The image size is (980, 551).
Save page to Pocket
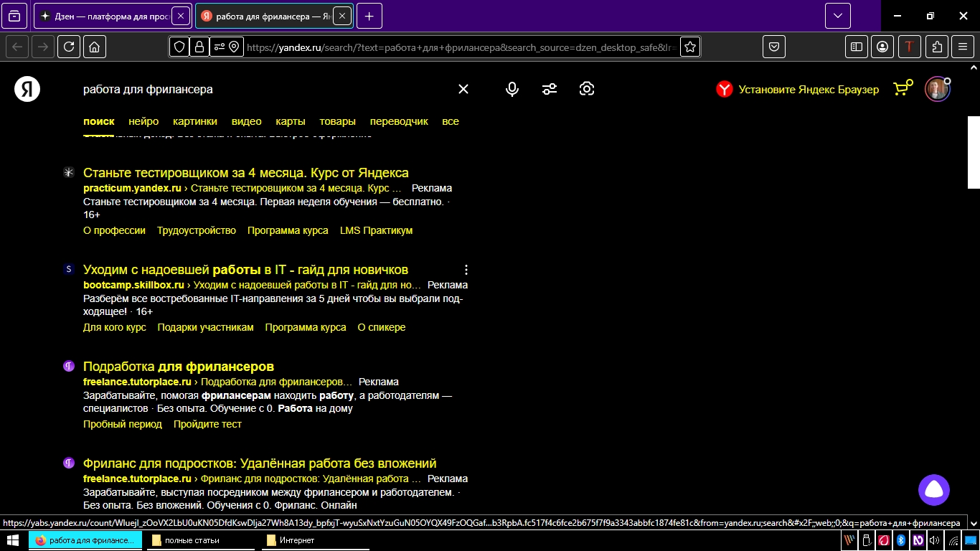[x=774, y=47]
